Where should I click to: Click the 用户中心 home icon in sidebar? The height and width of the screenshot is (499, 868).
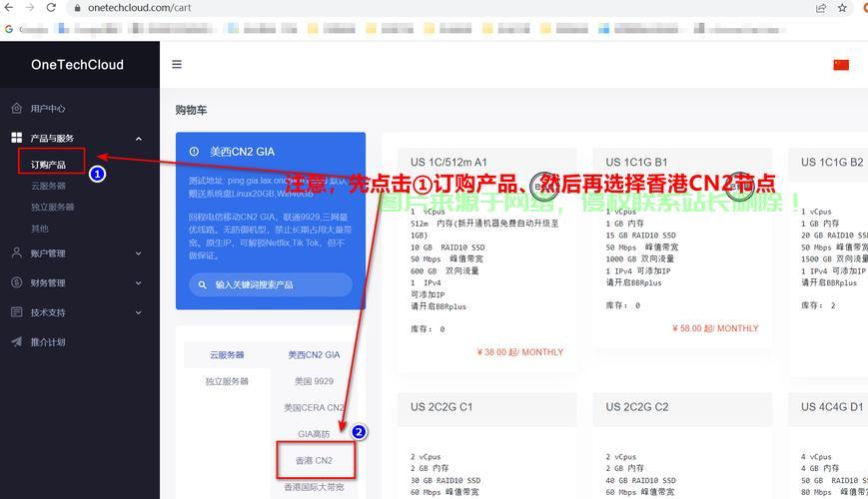pyautogui.click(x=16, y=108)
